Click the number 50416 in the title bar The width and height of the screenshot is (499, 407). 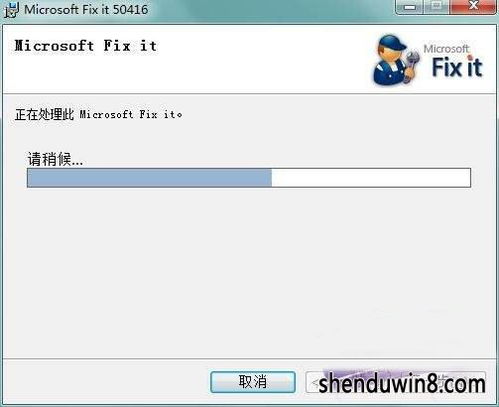click(130, 9)
